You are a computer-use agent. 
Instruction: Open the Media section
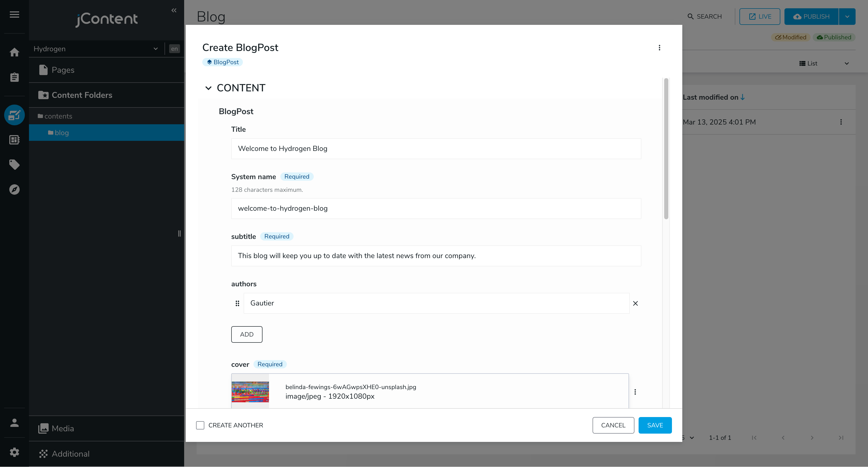click(63, 428)
